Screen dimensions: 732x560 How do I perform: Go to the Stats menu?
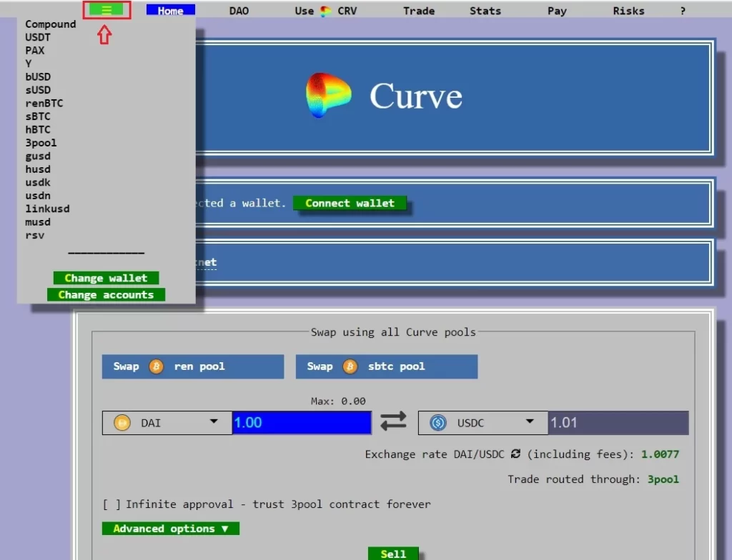485,11
